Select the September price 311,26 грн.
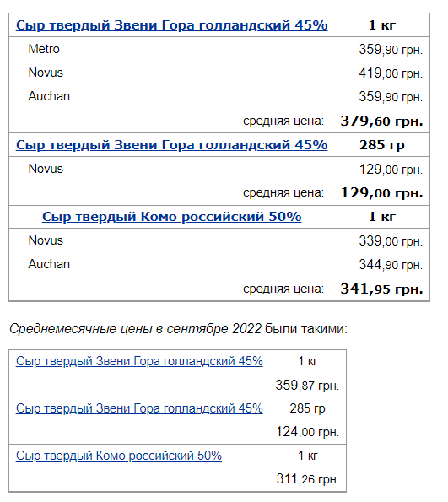The height and width of the screenshot is (502, 448). (x=307, y=479)
